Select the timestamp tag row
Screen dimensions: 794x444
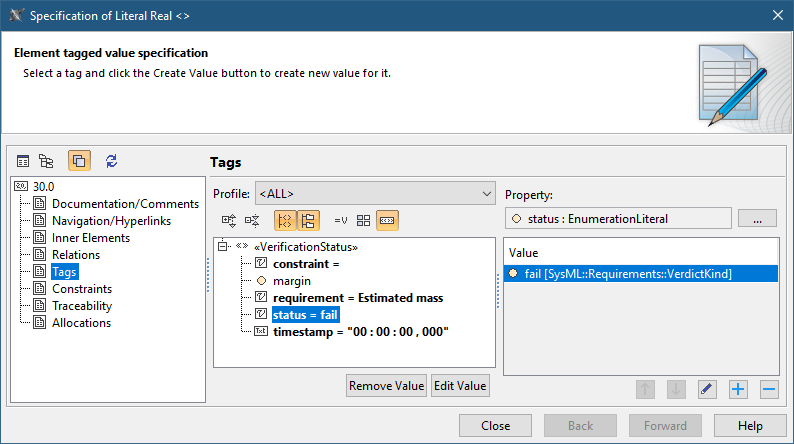pos(360,331)
